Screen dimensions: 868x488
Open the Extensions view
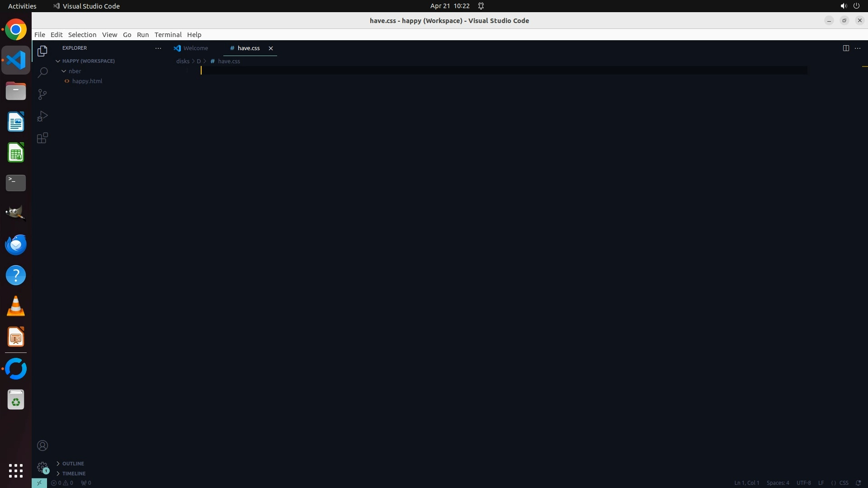(x=42, y=138)
